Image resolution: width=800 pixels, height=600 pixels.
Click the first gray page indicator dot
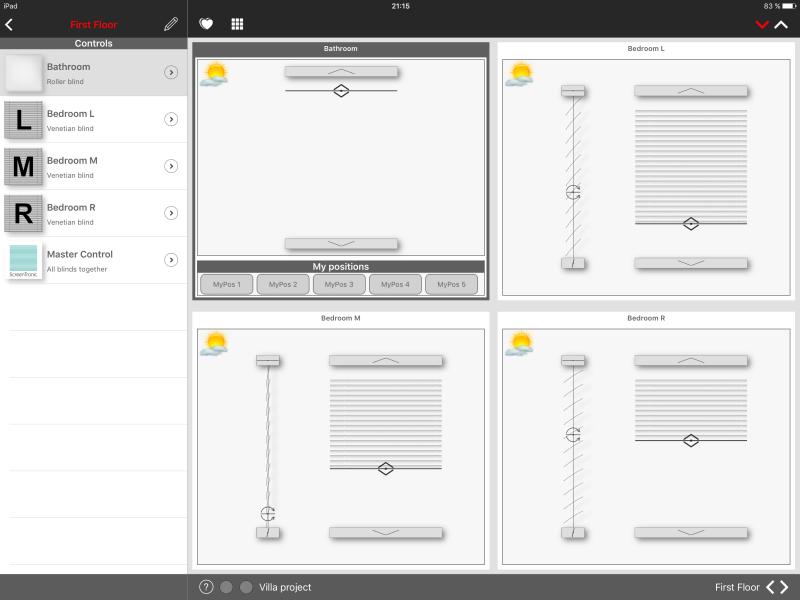[226, 587]
